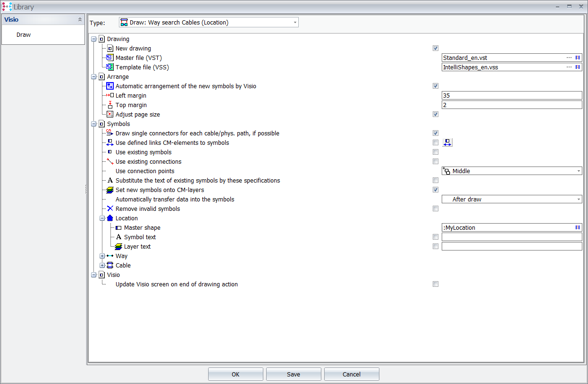Click the Automatic arrangement icon

point(110,86)
